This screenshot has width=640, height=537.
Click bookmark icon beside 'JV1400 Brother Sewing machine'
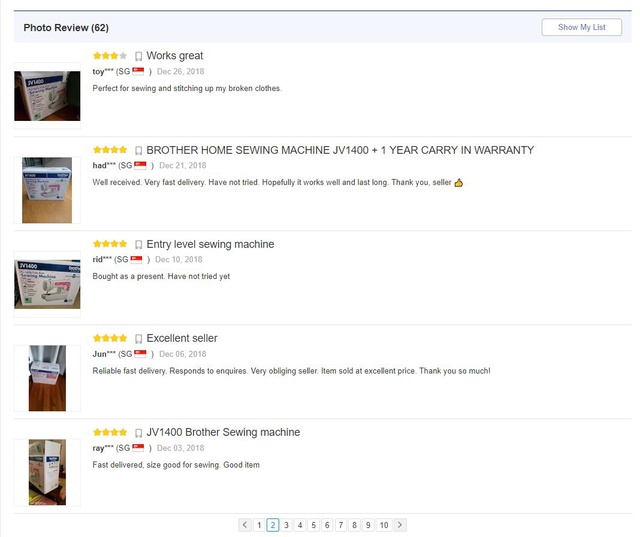tap(138, 433)
